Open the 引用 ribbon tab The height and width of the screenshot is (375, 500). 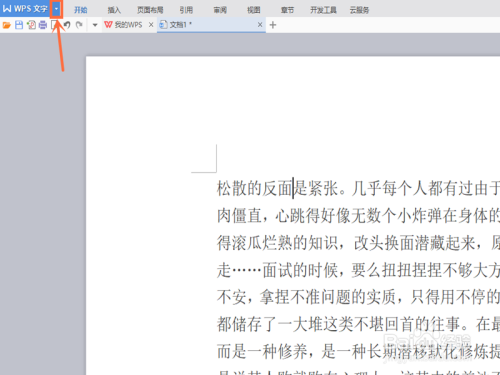click(186, 10)
